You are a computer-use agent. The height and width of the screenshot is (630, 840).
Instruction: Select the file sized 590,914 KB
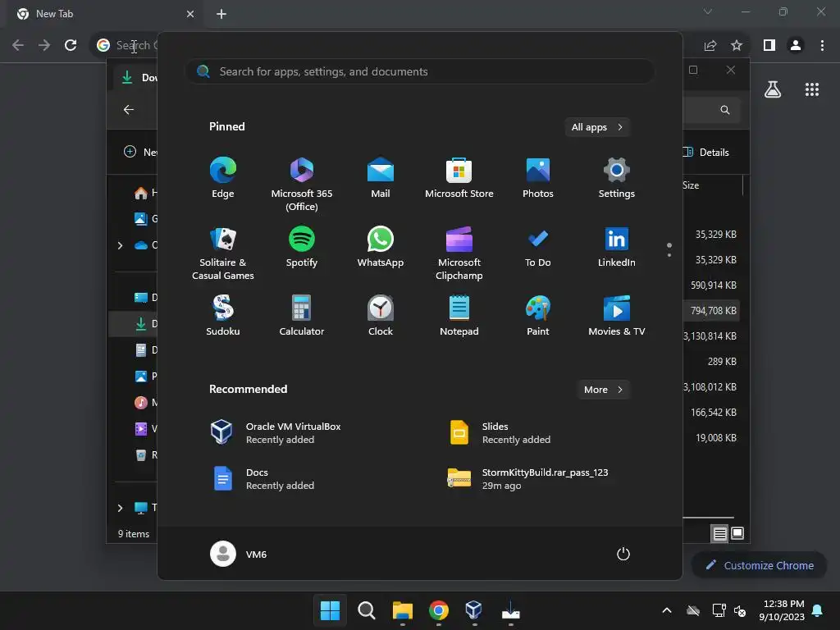(713, 285)
